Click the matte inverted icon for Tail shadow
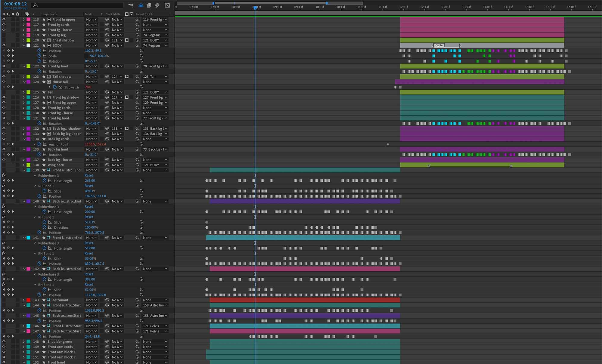The width and height of the screenshot is (602, 364). (127, 76)
